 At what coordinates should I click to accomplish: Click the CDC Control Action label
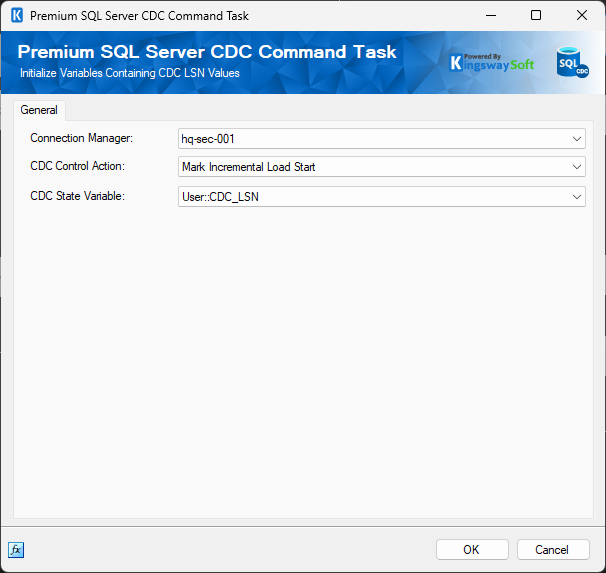[77, 166]
